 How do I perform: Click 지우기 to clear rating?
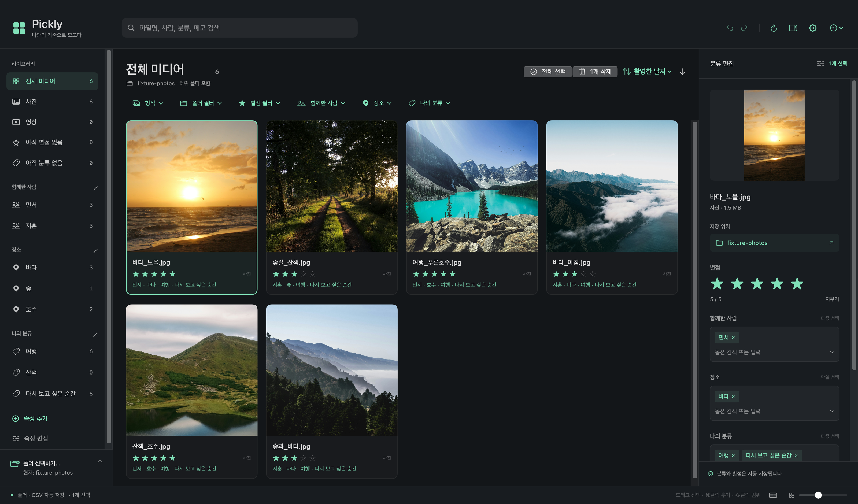coord(832,299)
